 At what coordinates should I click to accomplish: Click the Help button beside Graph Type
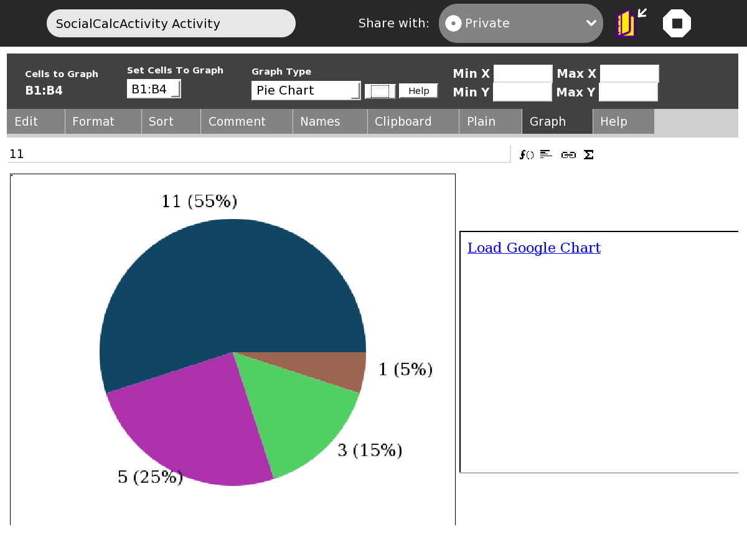418,91
